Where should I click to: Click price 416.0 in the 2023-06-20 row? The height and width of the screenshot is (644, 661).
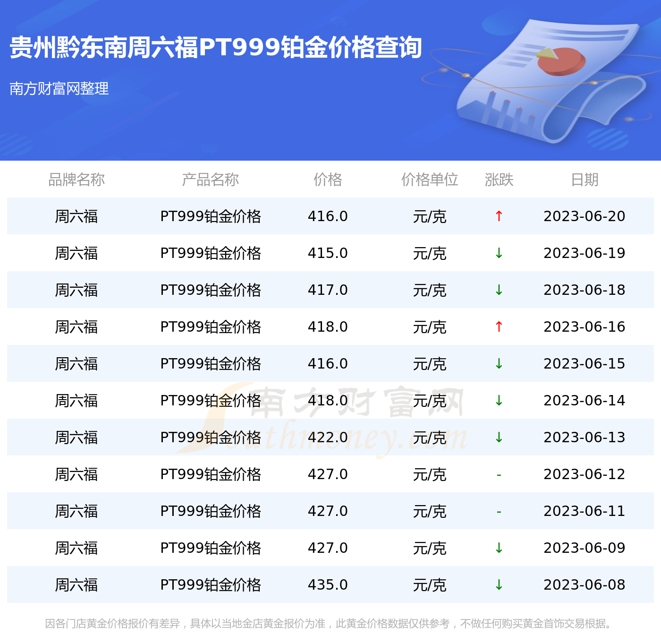click(328, 216)
